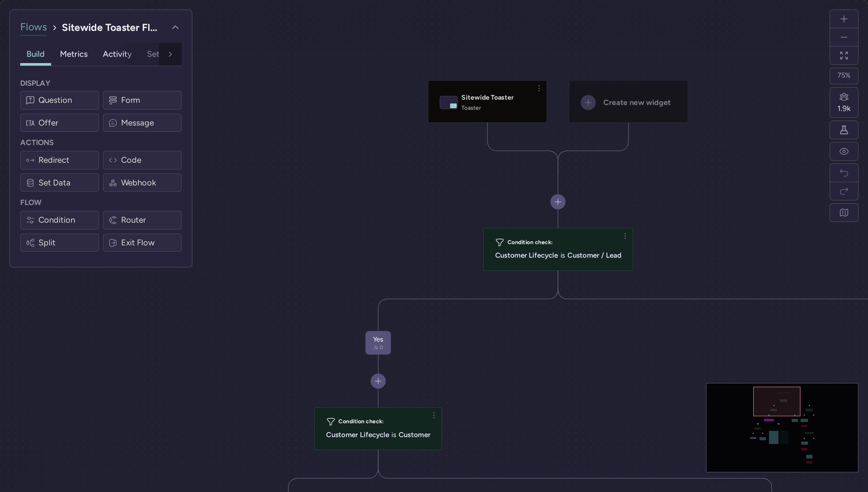The width and height of the screenshot is (868, 492).
Task: Add a Redirect action
Action: coord(60,160)
